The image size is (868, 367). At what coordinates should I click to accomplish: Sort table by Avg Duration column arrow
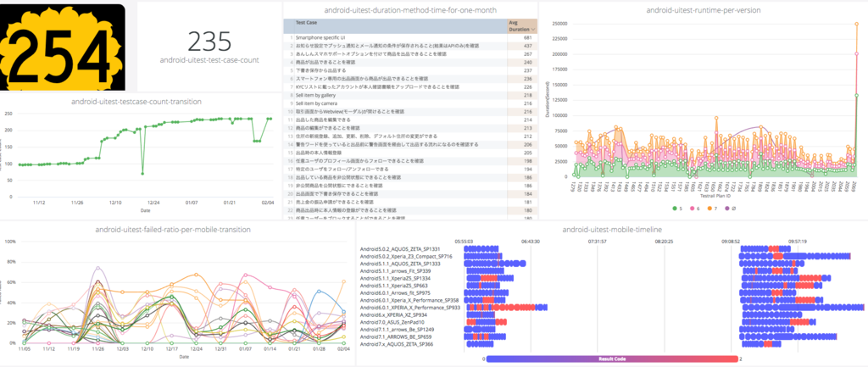pyautogui.click(x=533, y=29)
